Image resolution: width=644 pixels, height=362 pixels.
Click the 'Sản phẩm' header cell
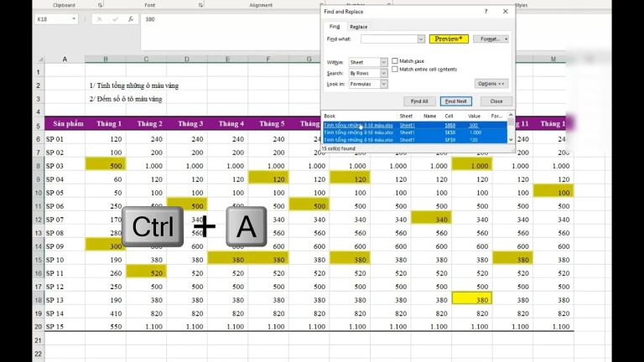coord(65,123)
